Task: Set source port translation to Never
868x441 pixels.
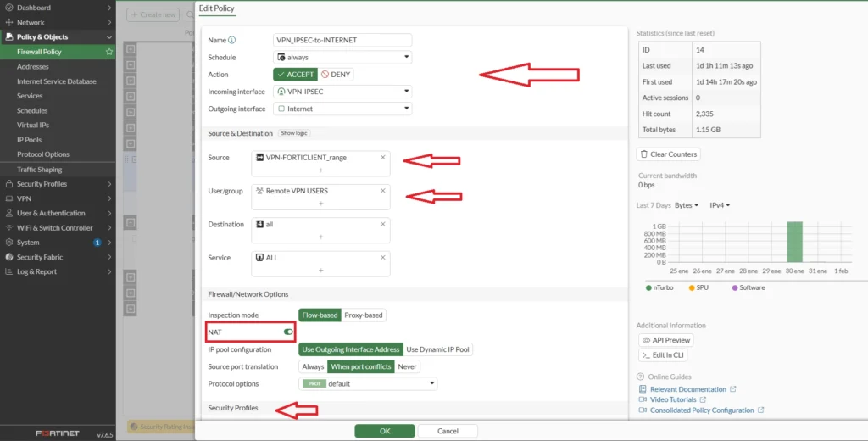Action: pos(407,366)
